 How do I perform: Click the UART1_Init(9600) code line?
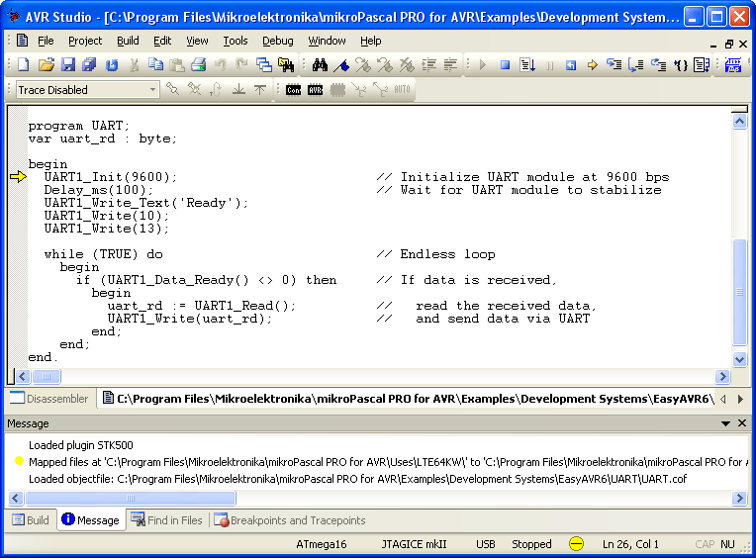(111, 177)
